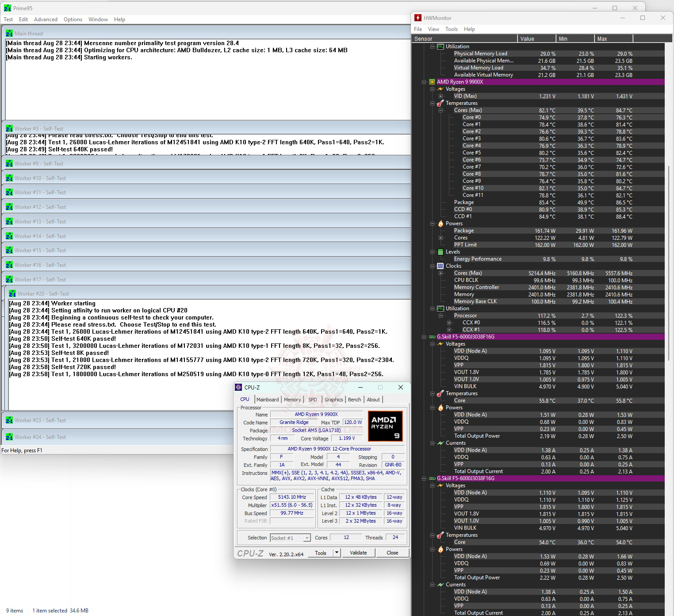Screen dimensions: 674x616
Task: Open the Edit menu in Prime95
Action: click(23, 19)
